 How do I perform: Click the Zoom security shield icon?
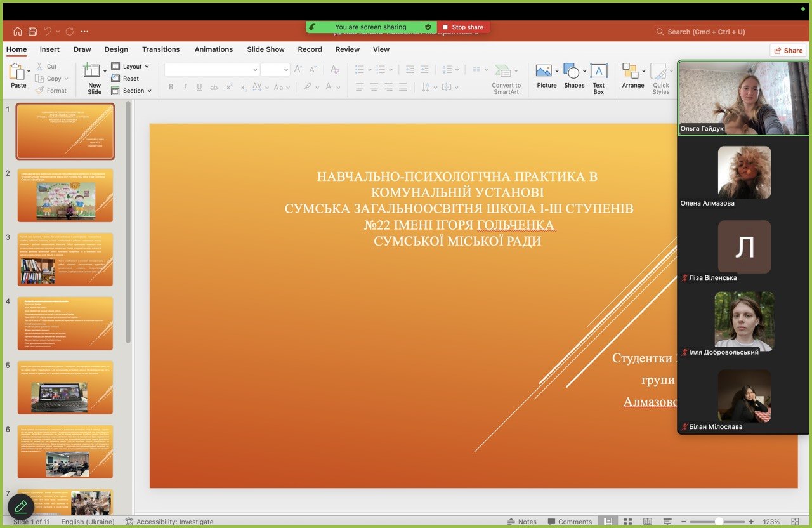tap(428, 27)
